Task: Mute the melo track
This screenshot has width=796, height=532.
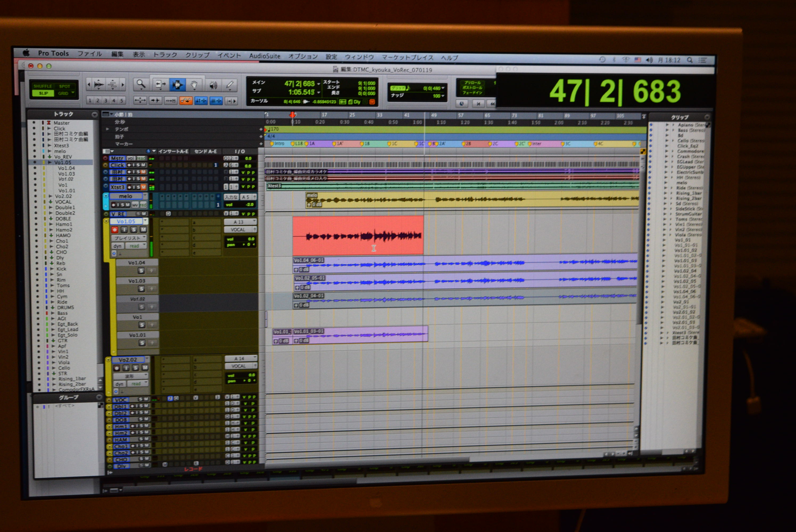Action: point(128,205)
